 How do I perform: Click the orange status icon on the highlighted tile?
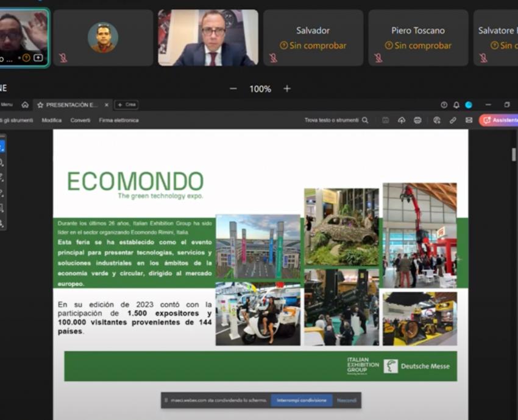point(26,58)
